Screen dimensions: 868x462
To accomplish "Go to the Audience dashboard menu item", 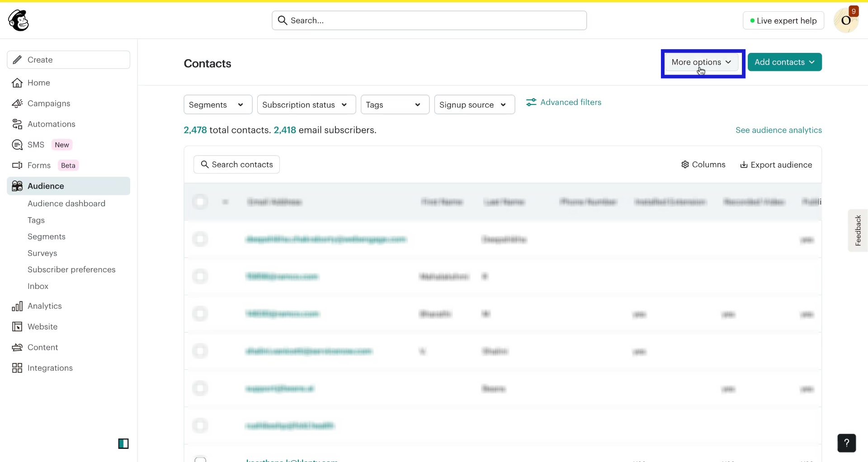I will [x=66, y=203].
